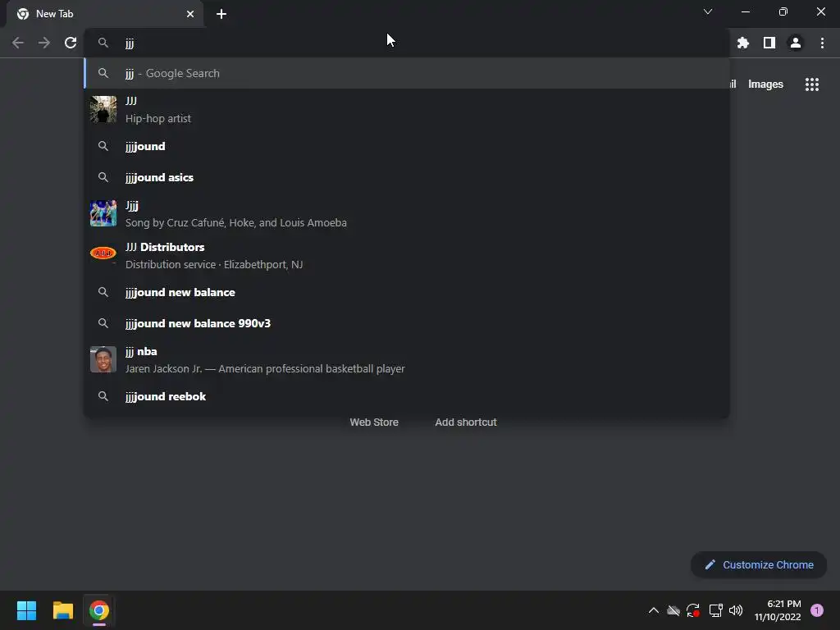This screenshot has height=630, width=840.
Task: Open File Explorer from taskbar
Action: (x=62, y=610)
